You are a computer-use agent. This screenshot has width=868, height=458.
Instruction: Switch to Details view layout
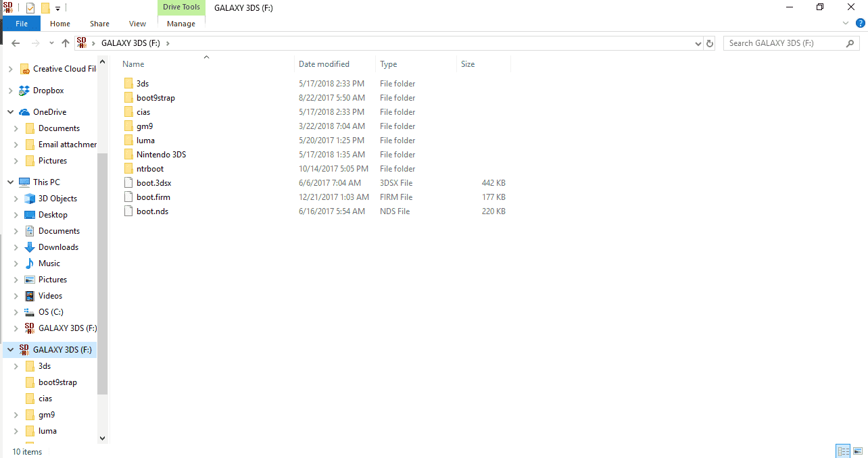(x=843, y=451)
